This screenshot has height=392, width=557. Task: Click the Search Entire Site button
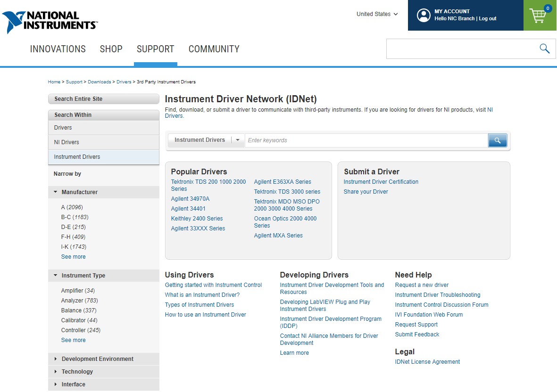(103, 99)
